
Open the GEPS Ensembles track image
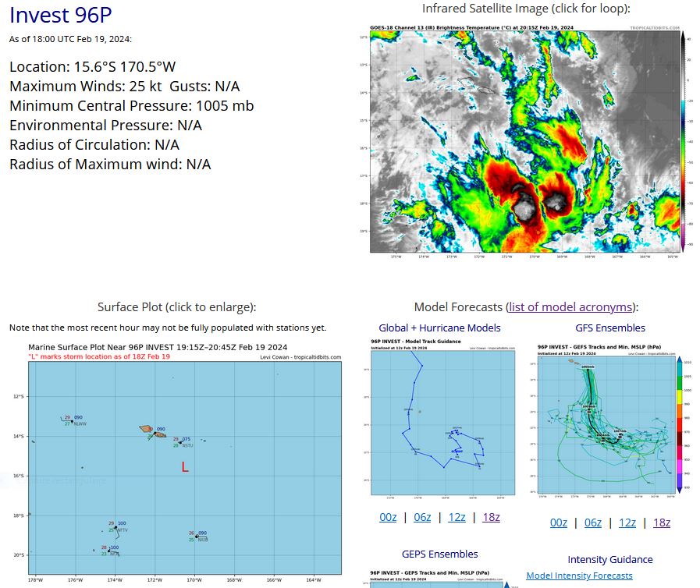439,578
